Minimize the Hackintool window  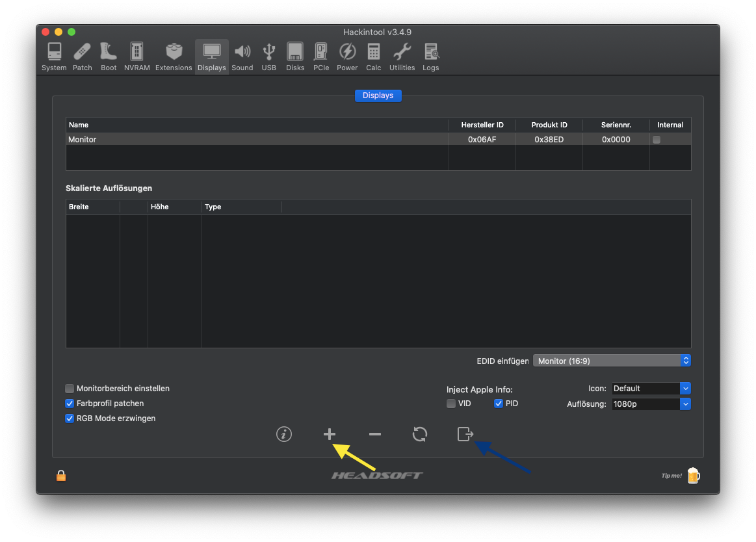pos(59,32)
